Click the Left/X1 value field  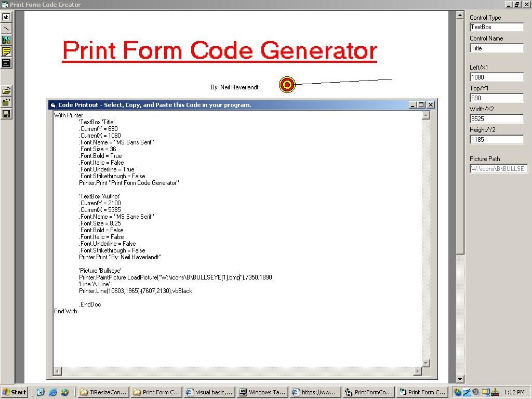[x=496, y=77]
